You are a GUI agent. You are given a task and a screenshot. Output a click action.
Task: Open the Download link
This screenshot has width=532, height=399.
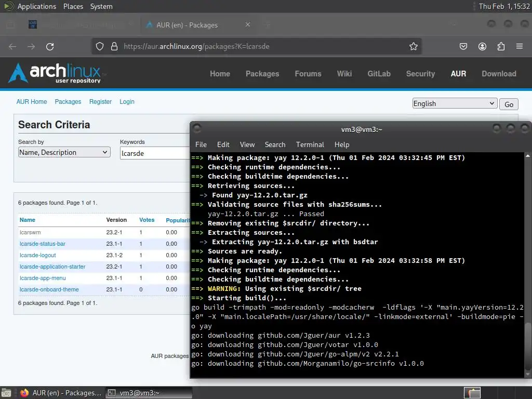tap(499, 74)
